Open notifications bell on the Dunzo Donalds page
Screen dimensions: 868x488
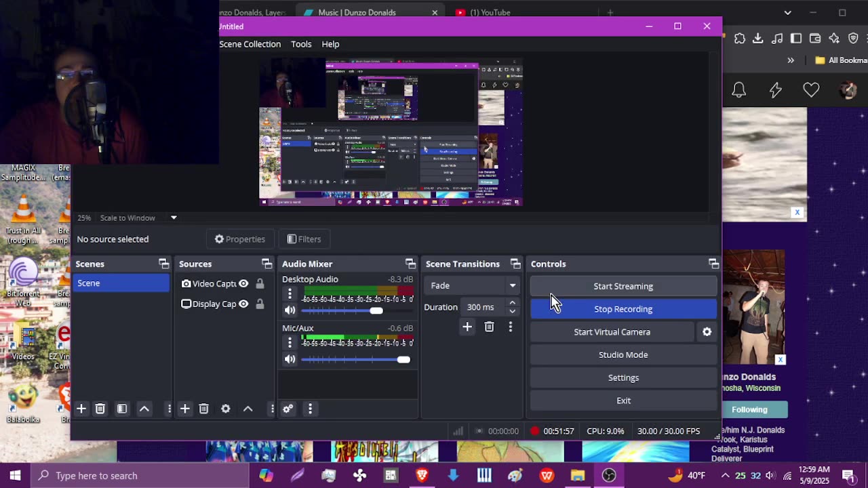click(739, 90)
